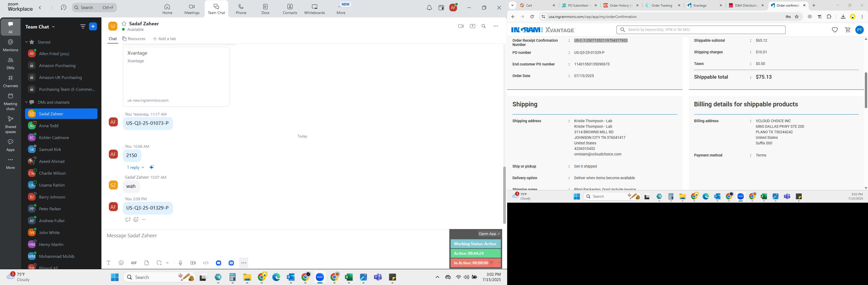The image size is (868, 285).
Task: Open Apps in Zoom sidebar
Action: (x=11, y=145)
